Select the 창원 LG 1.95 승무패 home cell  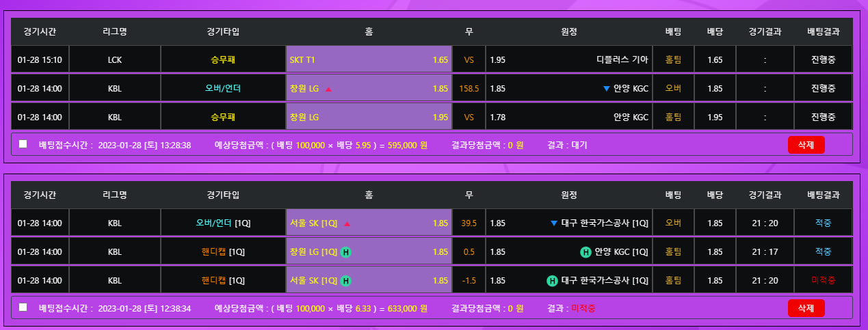pyautogui.click(x=369, y=118)
